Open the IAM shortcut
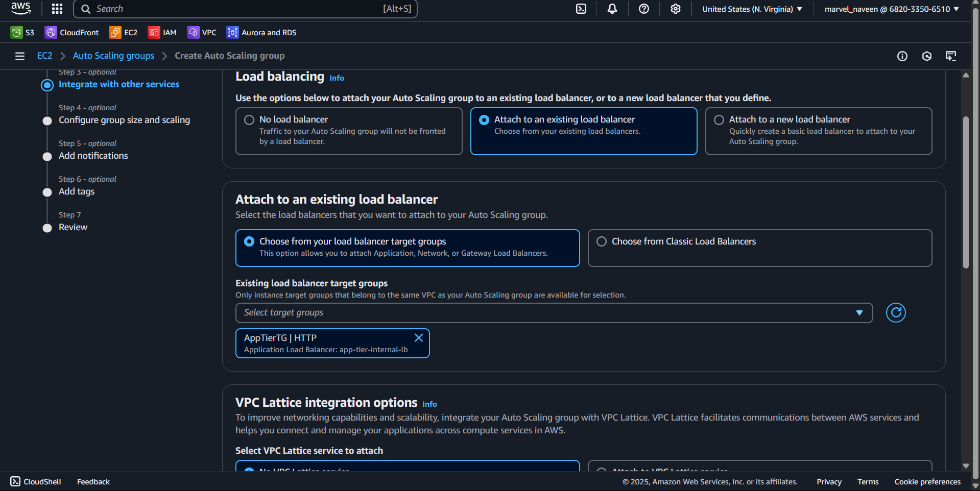 tap(162, 33)
